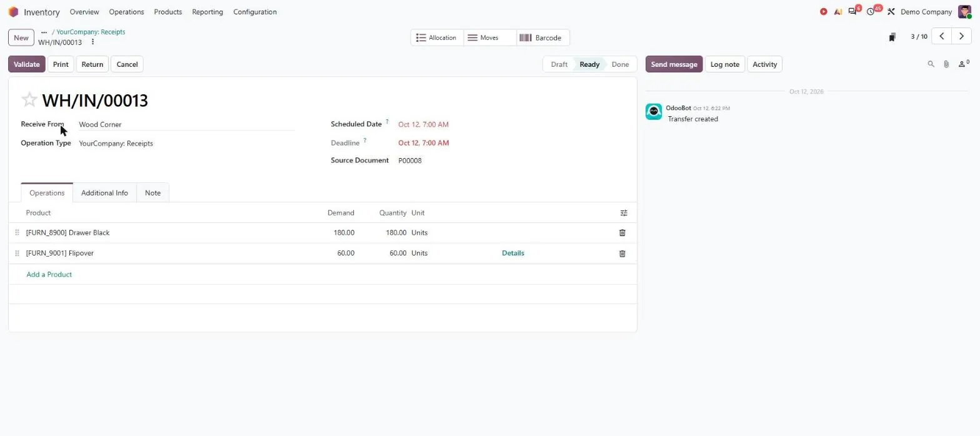Click the Print button
This screenshot has width=980, height=436.
pos(61,64)
